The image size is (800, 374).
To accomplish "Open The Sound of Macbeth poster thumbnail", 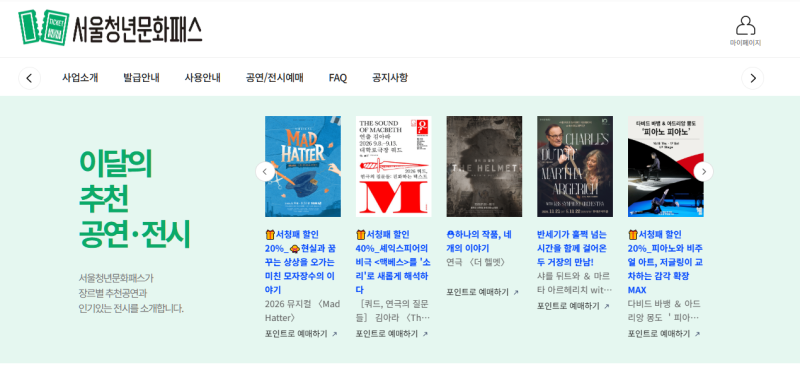I will pyautogui.click(x=393, y=166).
